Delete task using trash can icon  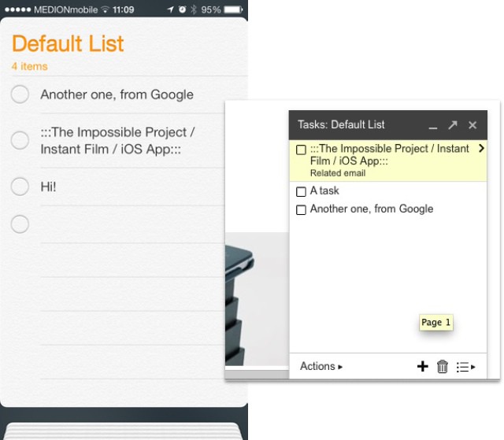(443, 366)
